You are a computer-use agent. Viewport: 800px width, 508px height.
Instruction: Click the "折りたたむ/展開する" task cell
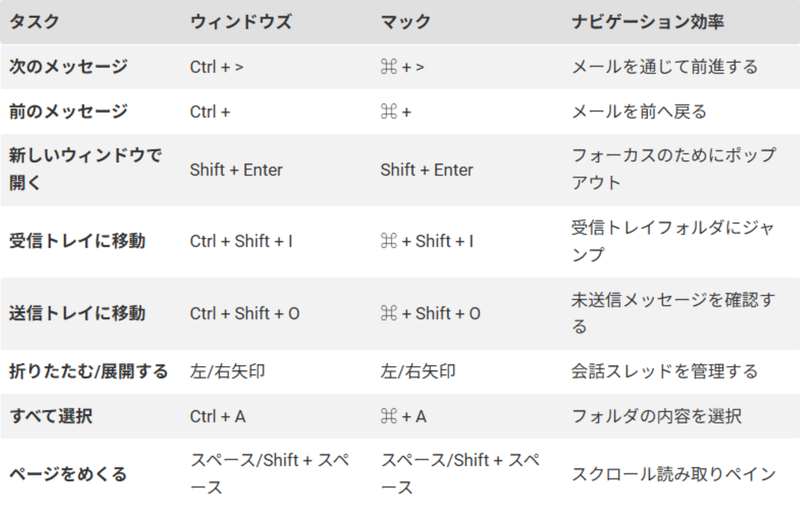(x=89, y=372)
